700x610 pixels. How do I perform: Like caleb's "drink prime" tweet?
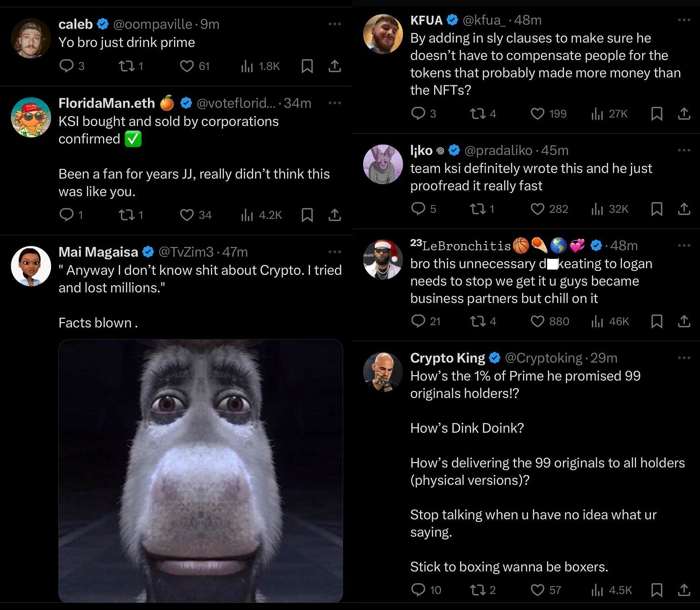pyautogui.click(x=187, y=66)
